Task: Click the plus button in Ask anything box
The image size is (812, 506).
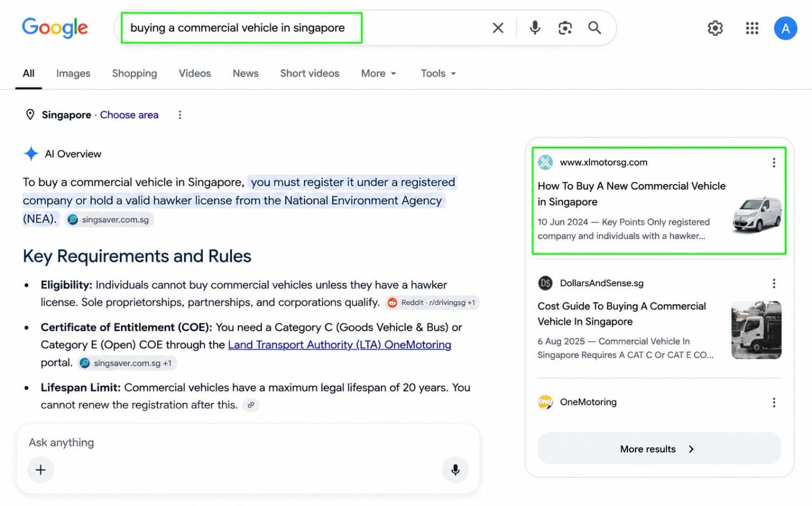Action: coord(41,470)
